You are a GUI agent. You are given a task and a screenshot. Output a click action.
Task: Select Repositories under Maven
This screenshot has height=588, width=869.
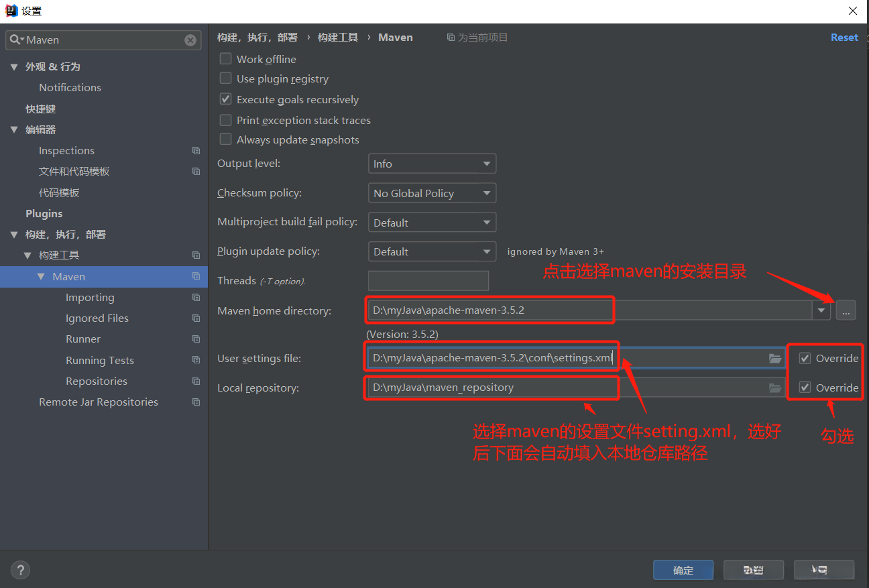click(x=97, y=381)
